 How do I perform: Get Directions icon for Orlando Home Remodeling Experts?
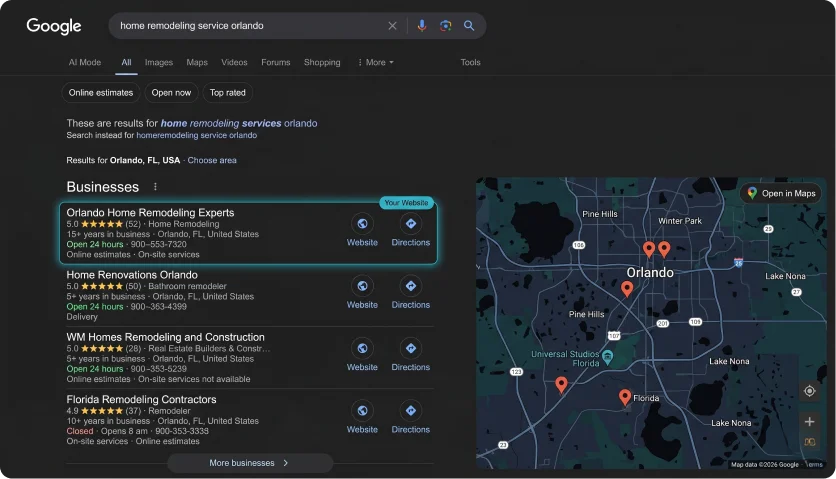(411, 223)
